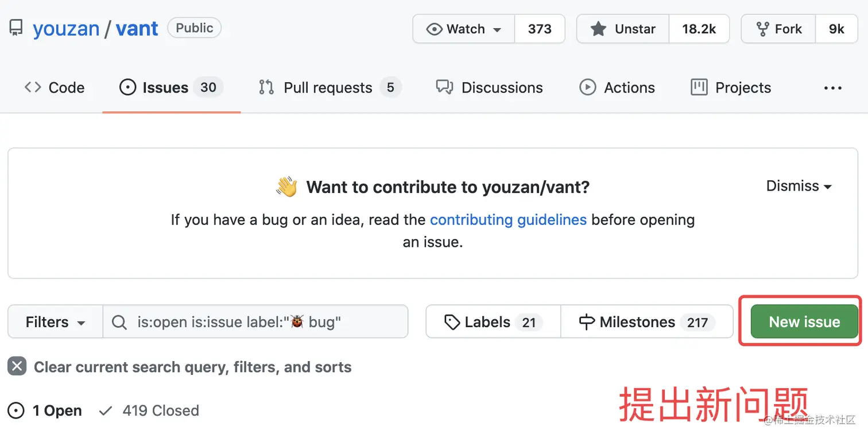Open the Pull requests tab
The image size is (868, 438).
pos(328,88)
